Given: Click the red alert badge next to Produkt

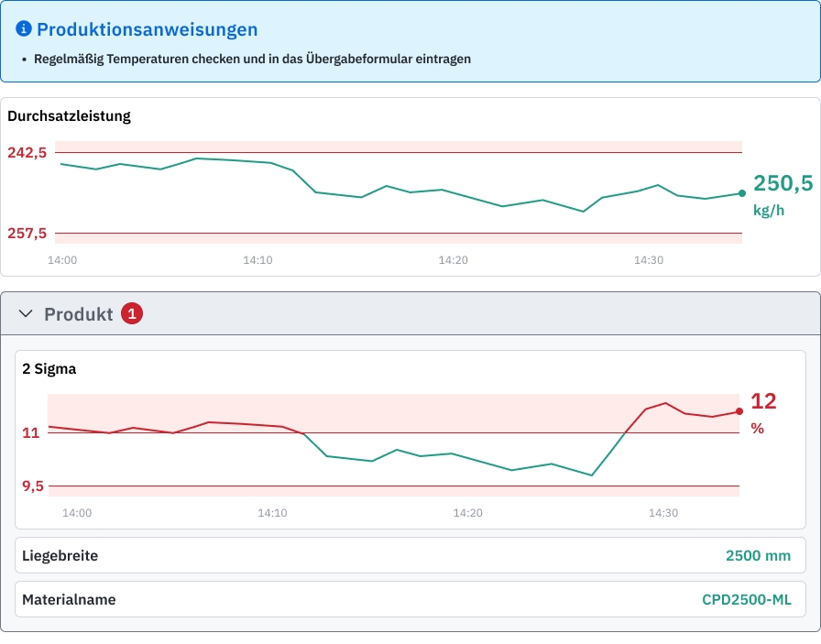Looking at the screenshot, I should point(132,314).
